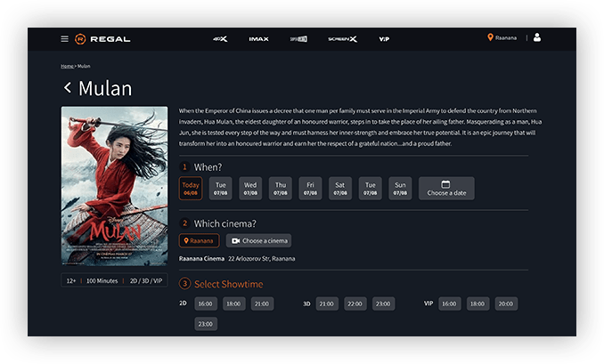Open the Mulan poster image
This screenshot has height=364, width=604.
pos(114,186)
